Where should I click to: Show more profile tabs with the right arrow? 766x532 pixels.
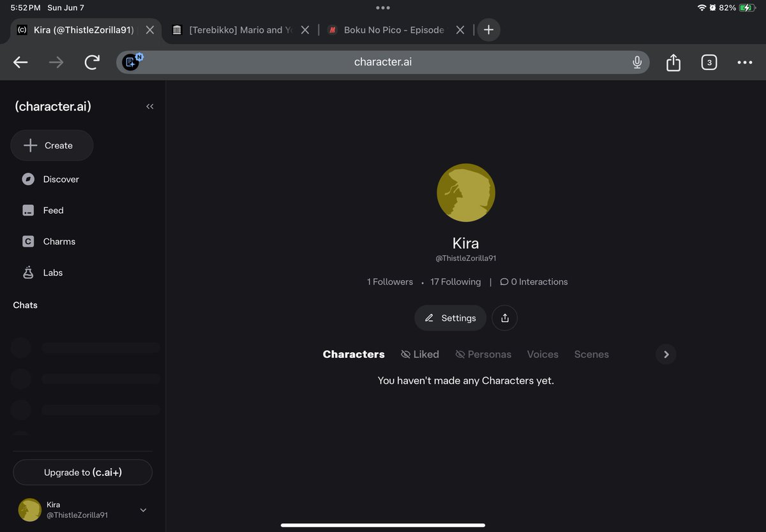666,354
